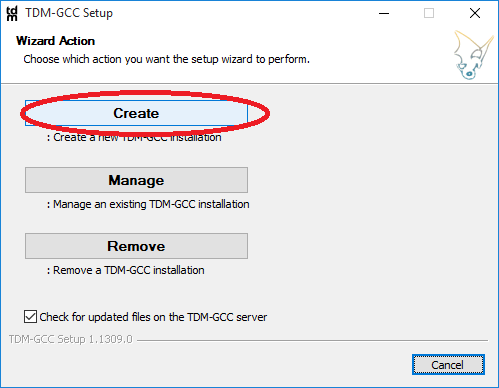Click the 'TDM-GCC Setup' window title text
Viewport: 499px width, 388px height.
pos(69,13)
